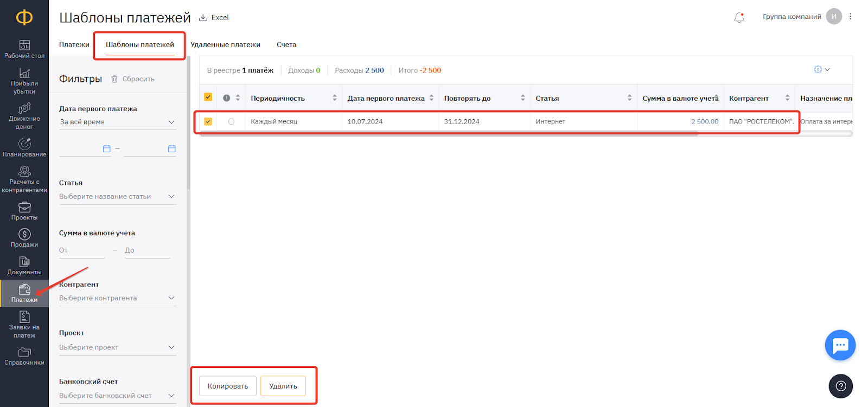Click the notification bell icon
Image resolution: width=868 pixels, height=407 pixels.
click(739, 18)
